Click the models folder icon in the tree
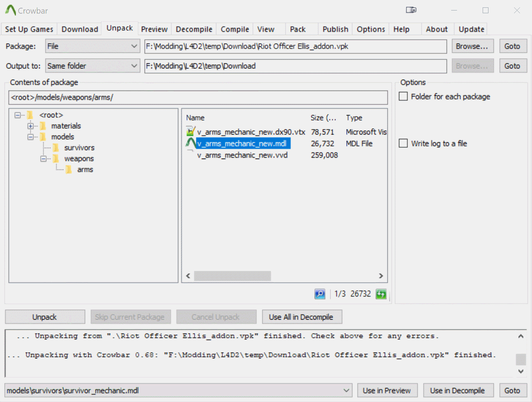Screen dimensions: 532x402 (x=43, y=137)
